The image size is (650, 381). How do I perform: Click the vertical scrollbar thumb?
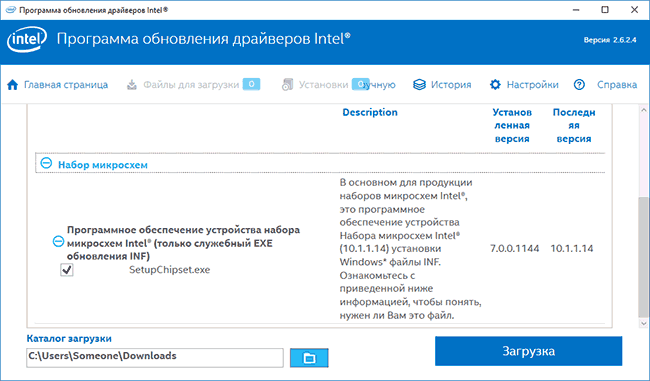(x=643, y=257)
